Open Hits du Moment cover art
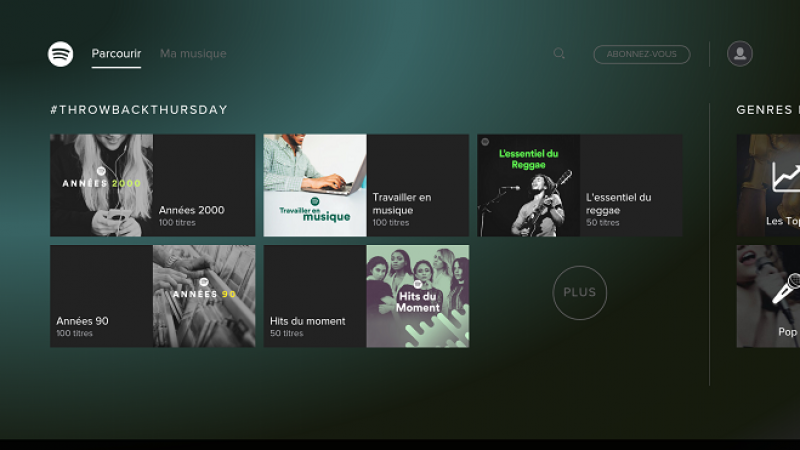 [x=417, y=296]
